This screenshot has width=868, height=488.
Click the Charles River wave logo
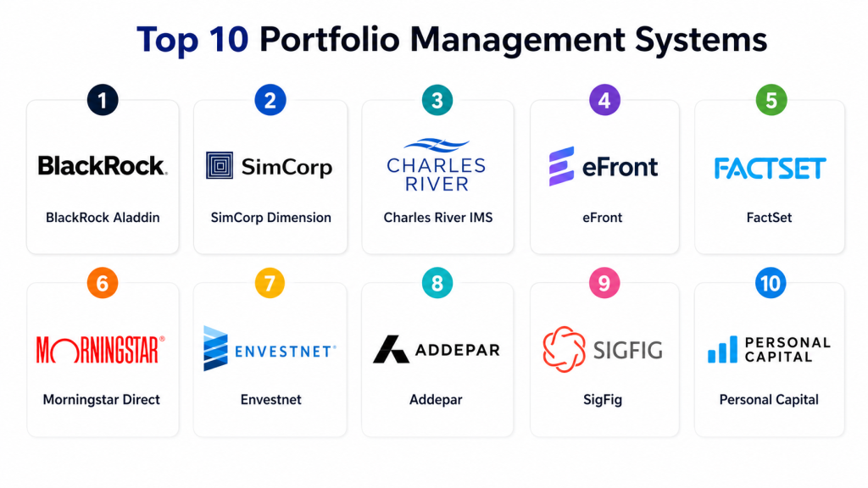point(437,147)
